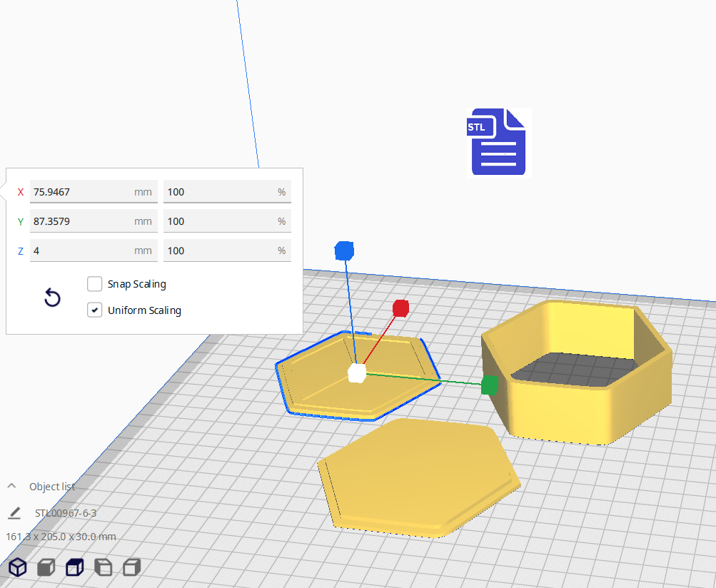Select the top view cube icon
The width and height of the screenshot is (716, 588).
74,567
